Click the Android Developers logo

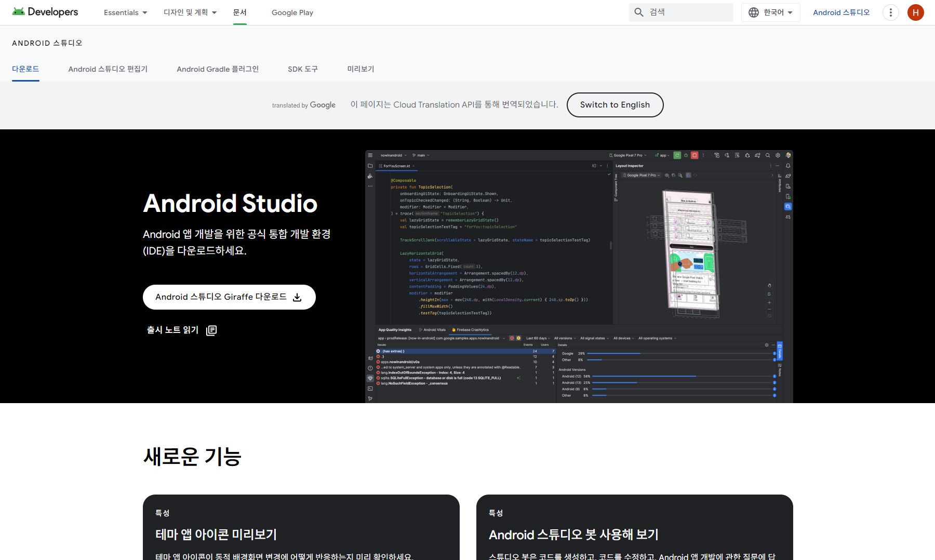(x=45, y=12)
